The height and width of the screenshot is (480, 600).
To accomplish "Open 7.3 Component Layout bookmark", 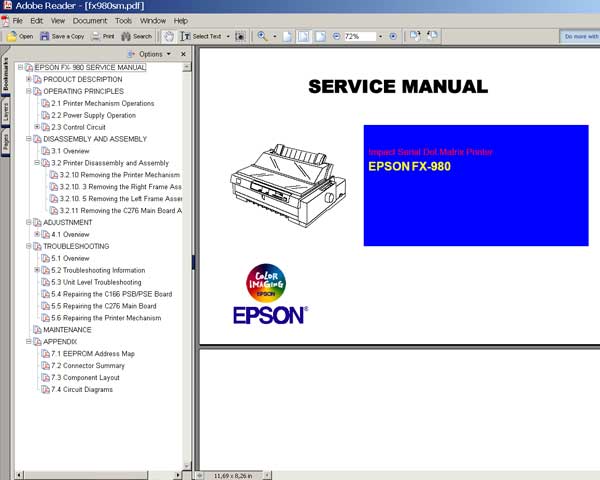I will (x=85, y=377).
